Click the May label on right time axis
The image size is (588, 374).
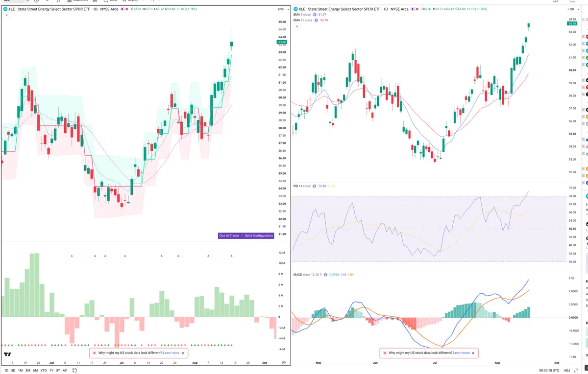pyautogui.click(x=318, y=363)
